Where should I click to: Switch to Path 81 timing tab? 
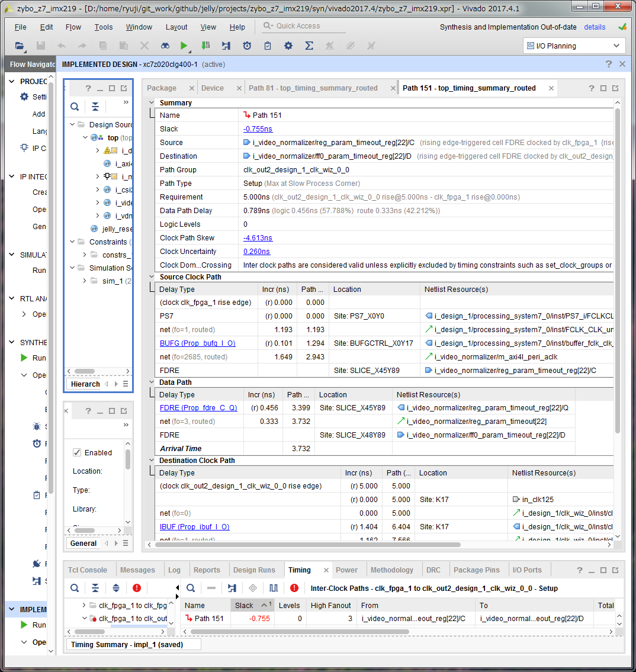tap(313, 88)
